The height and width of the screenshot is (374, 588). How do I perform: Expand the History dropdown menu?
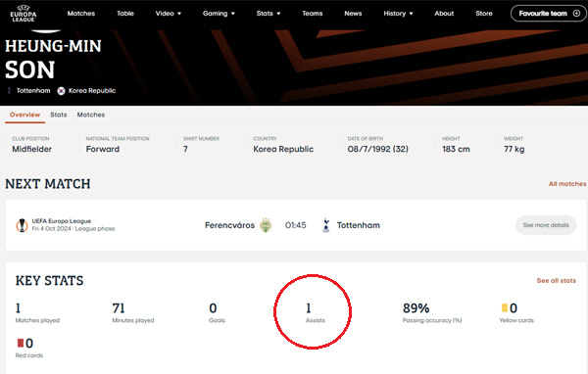pos(398,14)
